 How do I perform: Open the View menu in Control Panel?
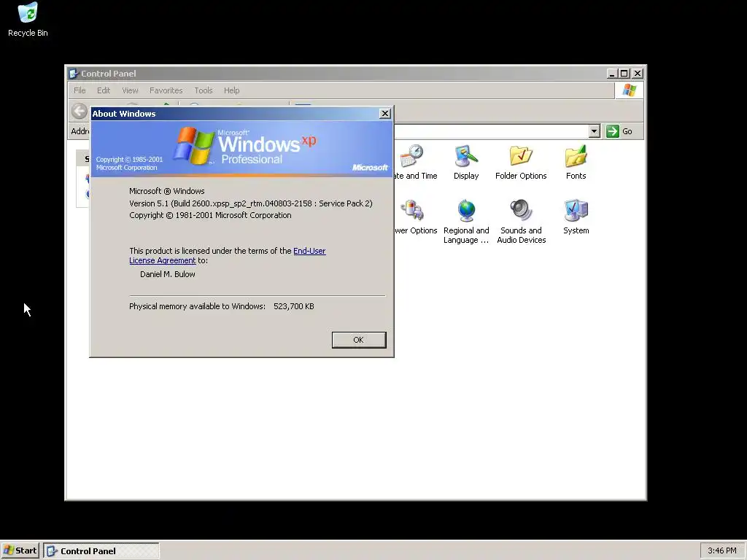[x=130, y=90]
